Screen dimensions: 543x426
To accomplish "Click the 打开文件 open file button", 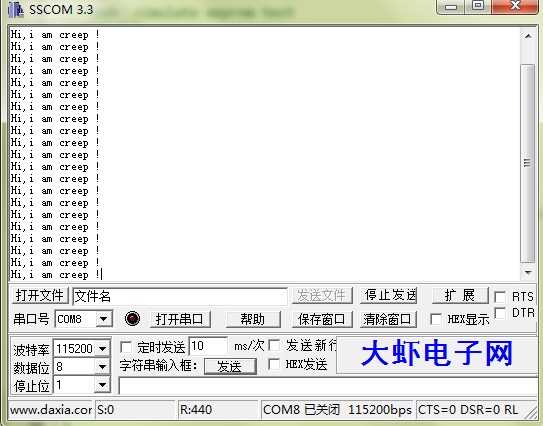I will [40, 296].
